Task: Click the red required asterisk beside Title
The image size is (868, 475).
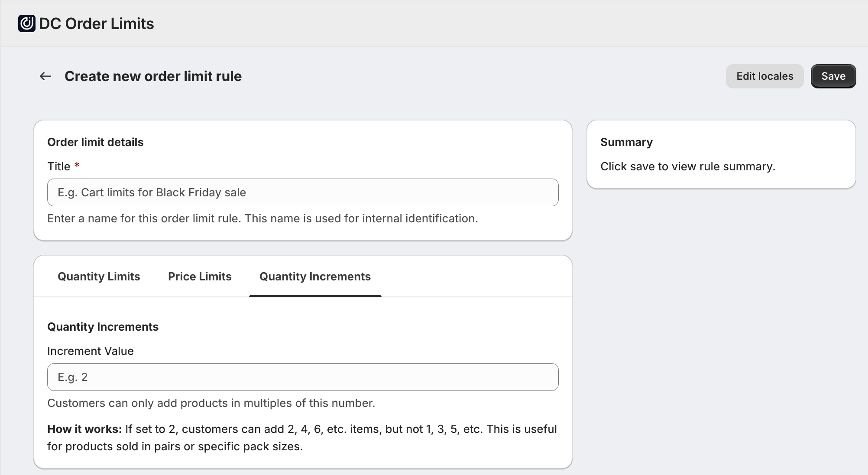Action: [x=77, y=165]
